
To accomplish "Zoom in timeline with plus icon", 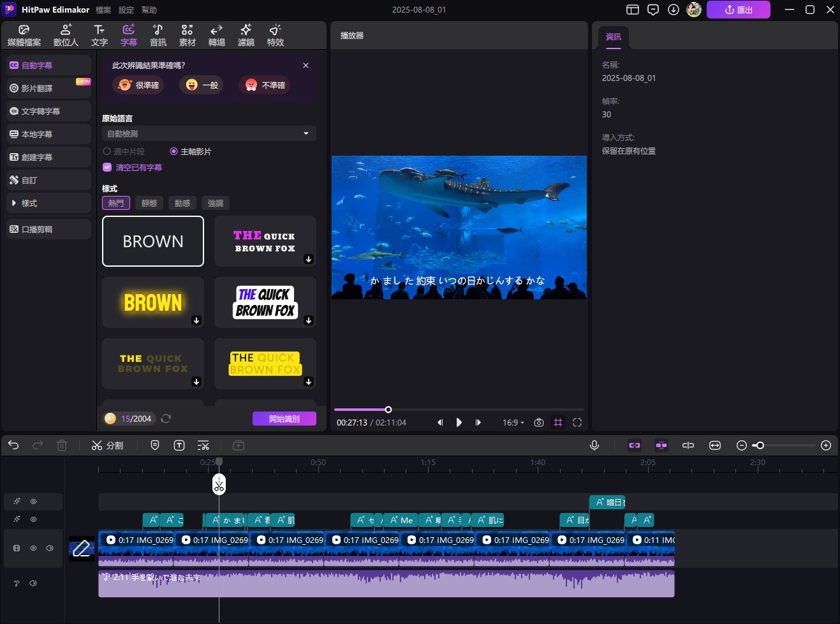I will pyautogui.click(x=826, y=445).
